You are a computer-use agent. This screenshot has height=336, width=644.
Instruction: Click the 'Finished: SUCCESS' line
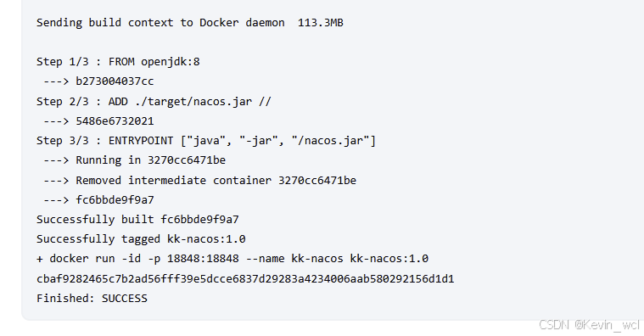point(92,298)
